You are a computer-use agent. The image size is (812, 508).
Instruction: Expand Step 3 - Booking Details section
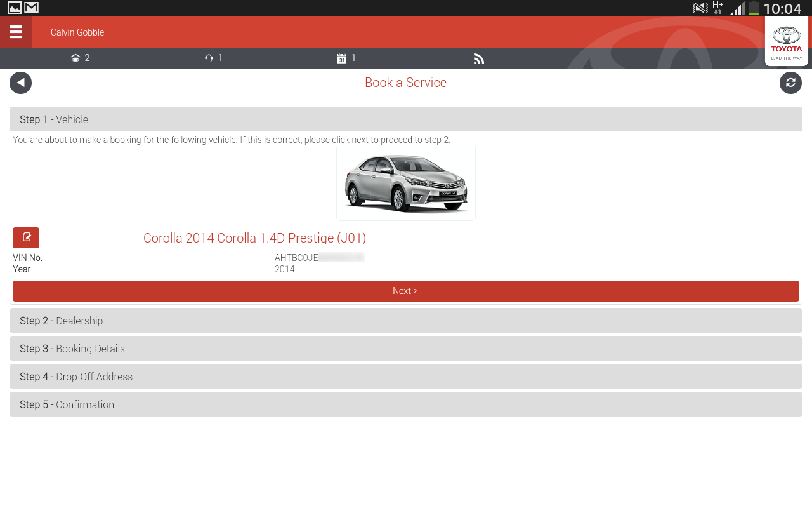pyautogui.click(x=406, y=349)
